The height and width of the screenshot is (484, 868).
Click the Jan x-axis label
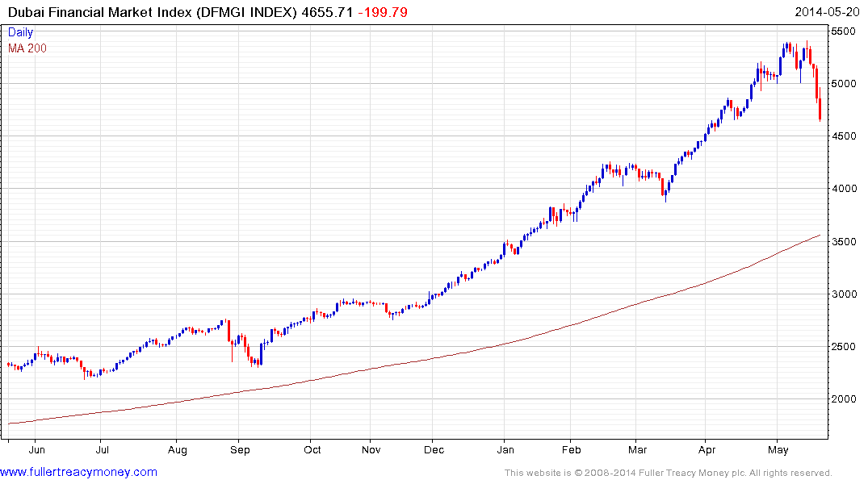[505, 449]
